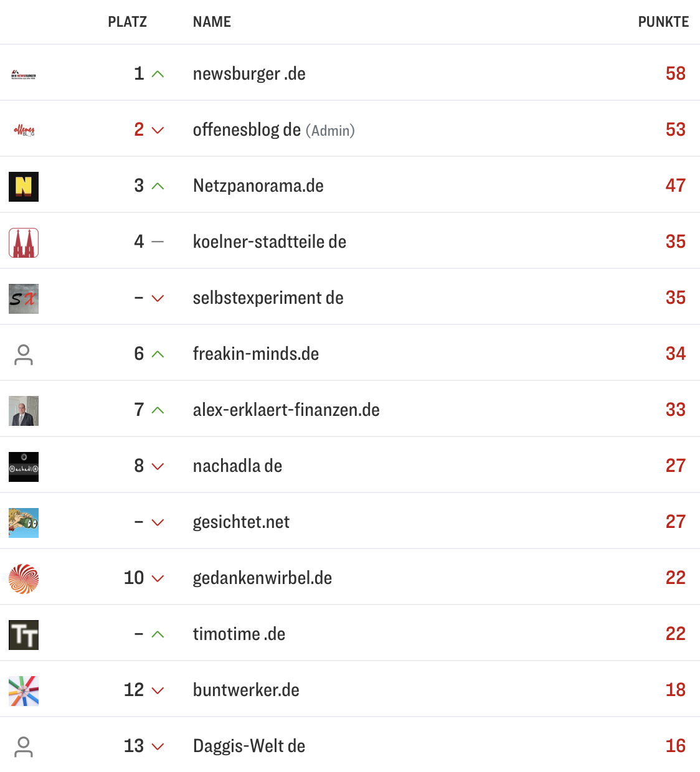Click the red down chevron next to offenesblog
Image resolution: width=700 pixels, height=772 pixels.
(x=157, y=130)
